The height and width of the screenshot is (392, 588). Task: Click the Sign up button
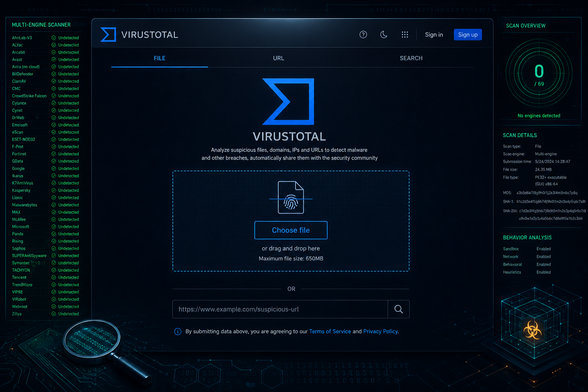tap(468, 34)
